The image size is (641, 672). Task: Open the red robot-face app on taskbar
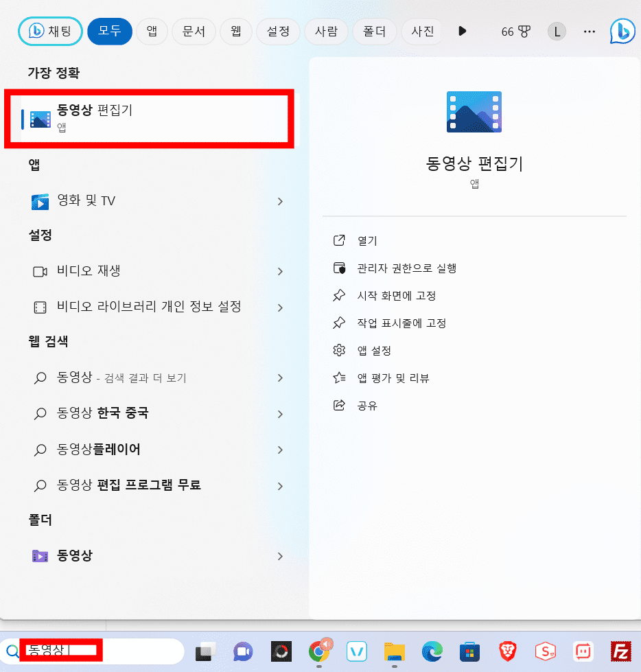tap(583, 651)
